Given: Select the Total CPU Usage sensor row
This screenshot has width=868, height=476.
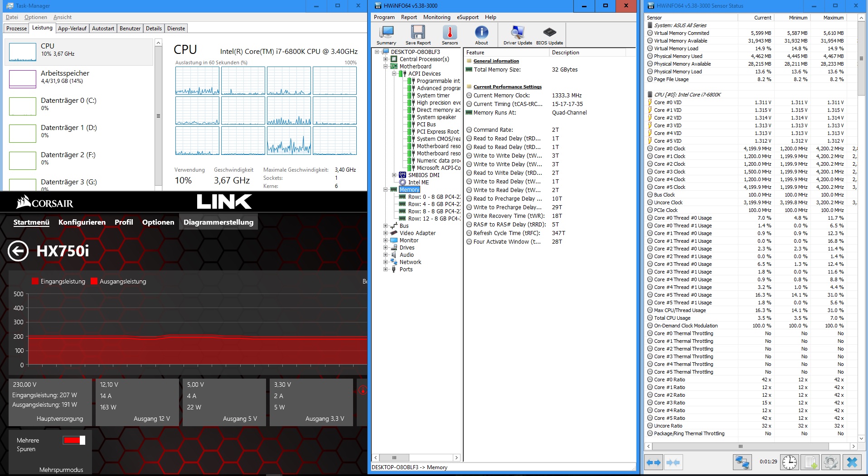Looking at the screenshot, I should click(751, 318).
